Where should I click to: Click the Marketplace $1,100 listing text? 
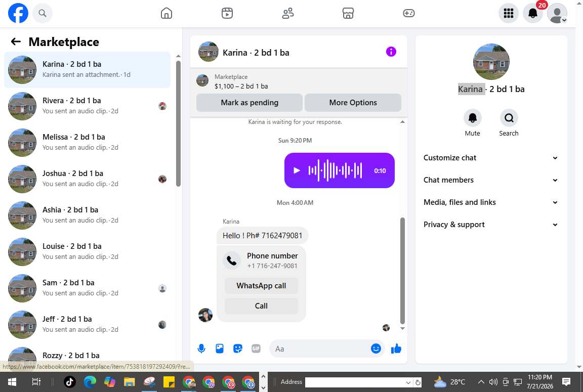(241, 86)
